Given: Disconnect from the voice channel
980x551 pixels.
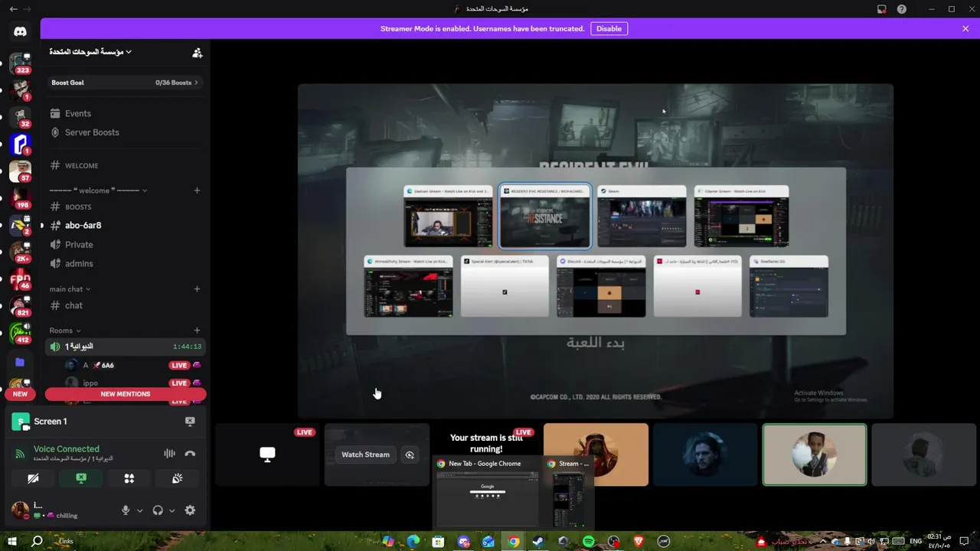Looking at the screenshot, I should pos(190,453).
